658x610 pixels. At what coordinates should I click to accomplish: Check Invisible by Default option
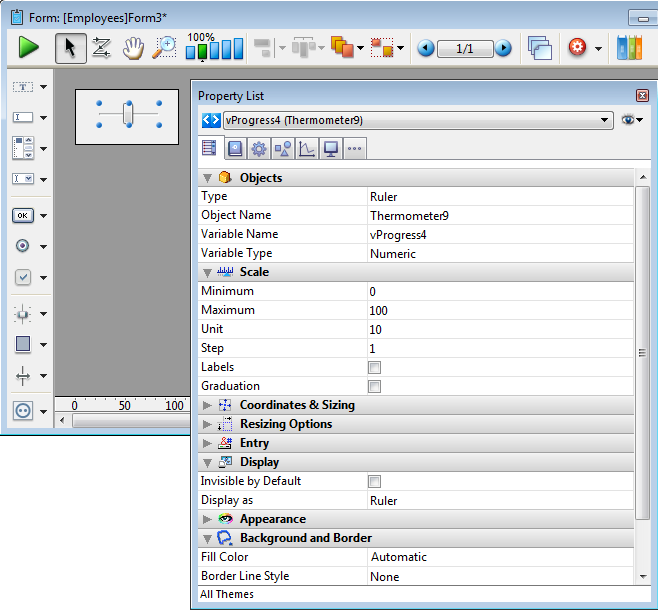click(x=375, y=481)
